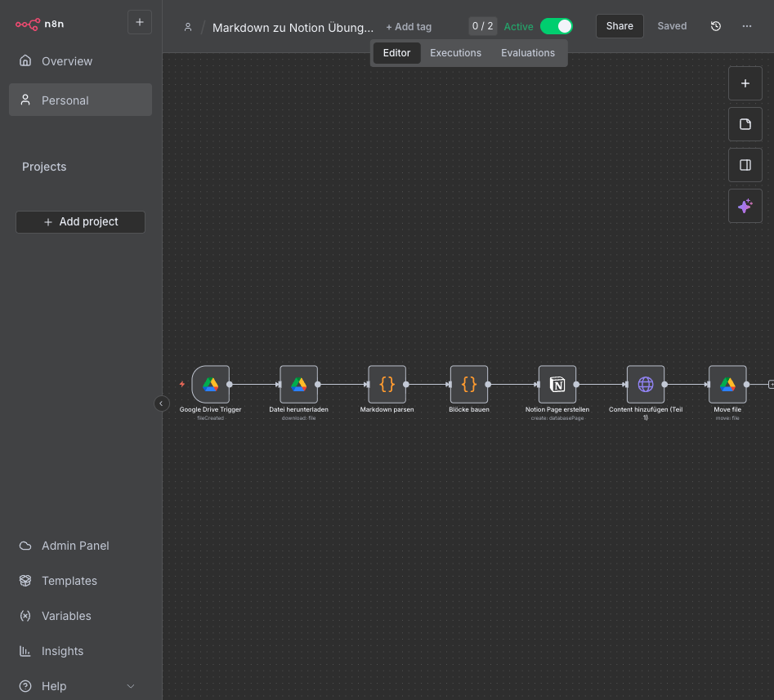Select the Markdown parsen code node

coord(387,384)
